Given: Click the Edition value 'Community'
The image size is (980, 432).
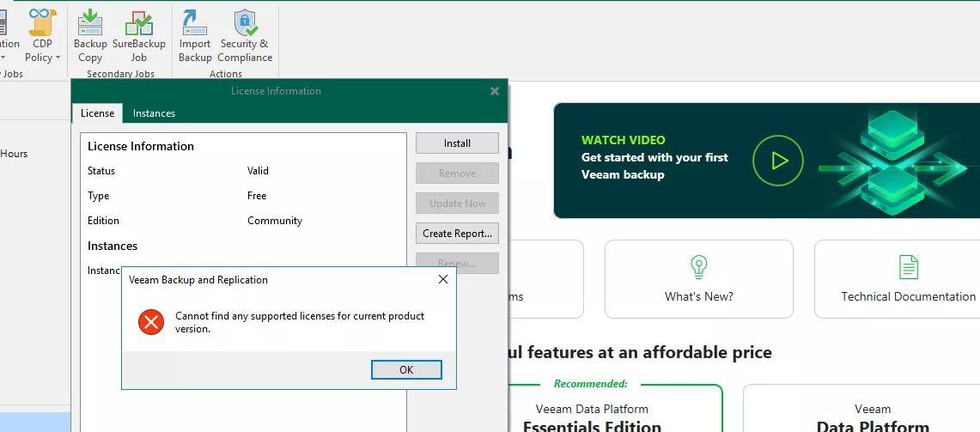Looking at the screenshot, I should coord(274,221).
